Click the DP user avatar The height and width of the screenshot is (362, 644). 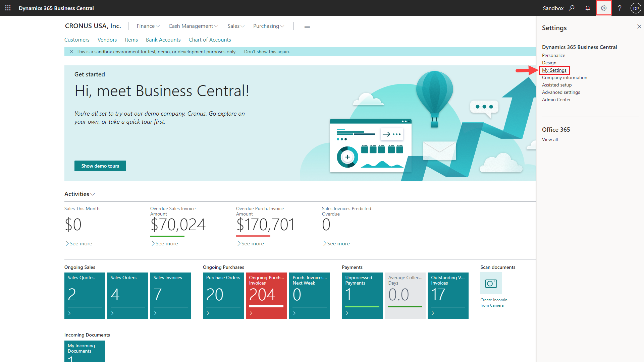point(636,8)
